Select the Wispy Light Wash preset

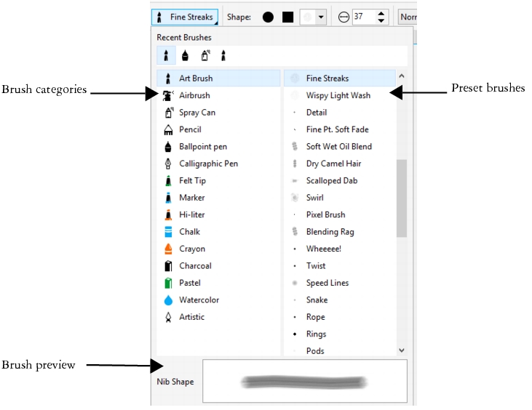tap(338, 95)
